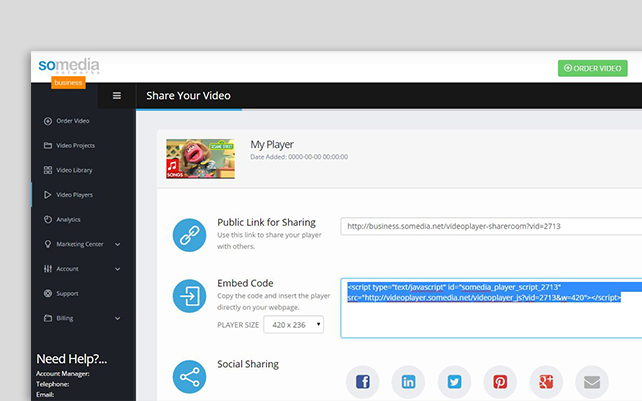The width and height of the screenshot is (642, 401).
Task: Toggle the hamburger menu icon
Action: 117,95
